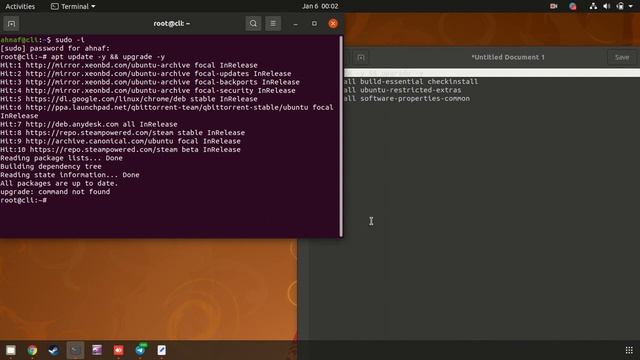Open the terminal hamburger menu
Screen dimensions: 640x360
pos(273,23)
